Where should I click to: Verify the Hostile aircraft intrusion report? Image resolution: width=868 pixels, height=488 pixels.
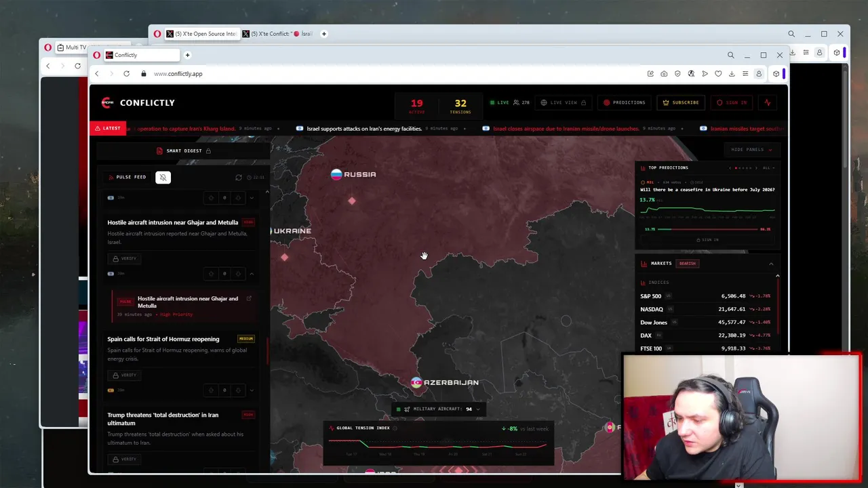124,258
